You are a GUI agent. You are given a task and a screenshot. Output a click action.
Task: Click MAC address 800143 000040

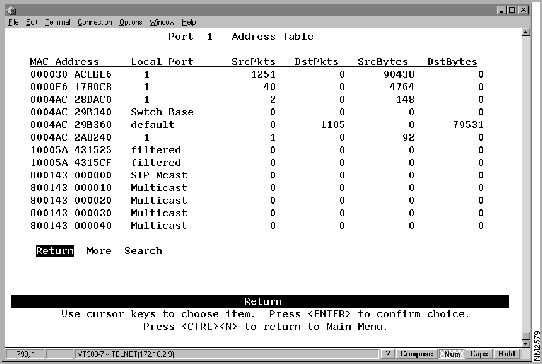pos(71,225)
